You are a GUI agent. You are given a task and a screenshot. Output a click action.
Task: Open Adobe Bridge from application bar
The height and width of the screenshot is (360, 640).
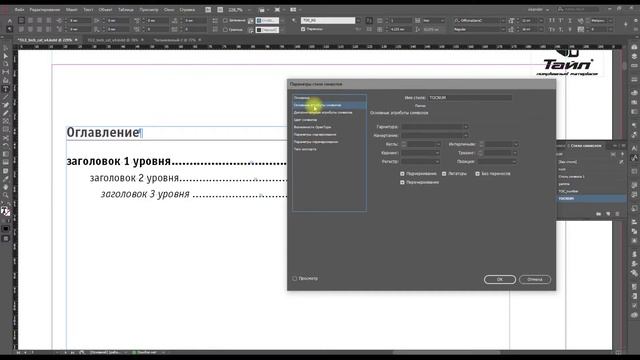(x=208, y=9)
